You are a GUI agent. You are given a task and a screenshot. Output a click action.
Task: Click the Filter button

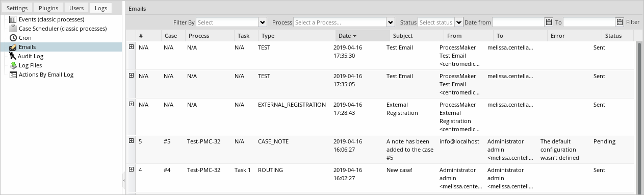(633, 22)
